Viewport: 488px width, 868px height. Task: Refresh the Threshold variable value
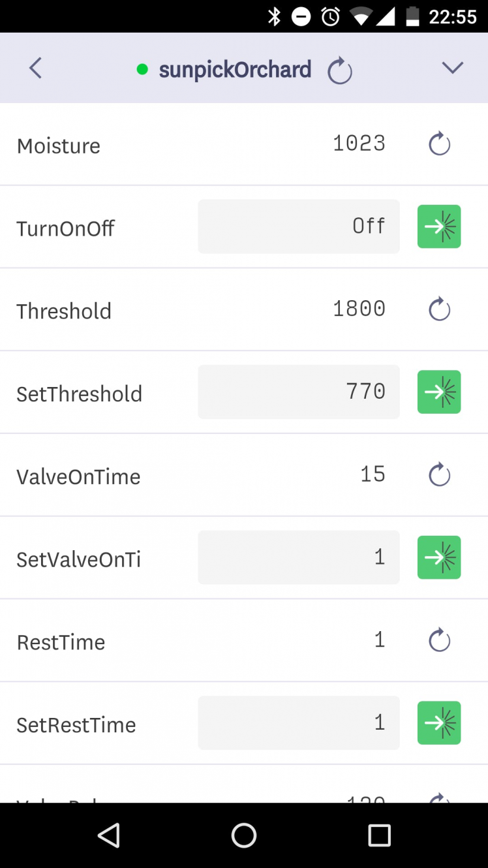pos(439,309)
